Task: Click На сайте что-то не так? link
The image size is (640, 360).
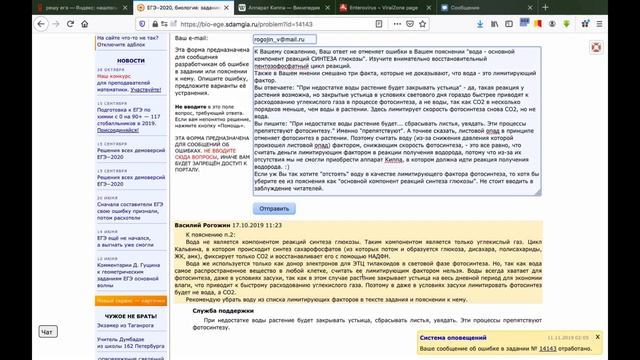Action: [127, 38]
